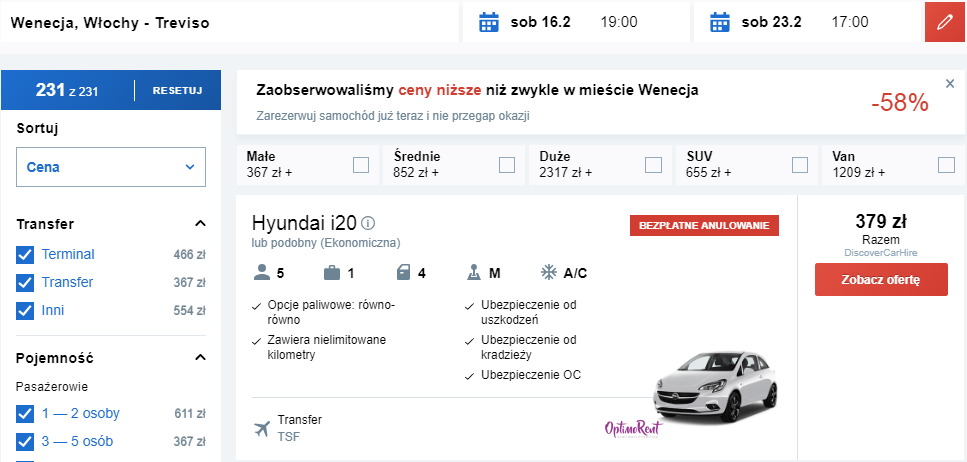Click the air conditioning snowflake icon
This screenshot has width=967, height=462.
(x=548, y=273)
